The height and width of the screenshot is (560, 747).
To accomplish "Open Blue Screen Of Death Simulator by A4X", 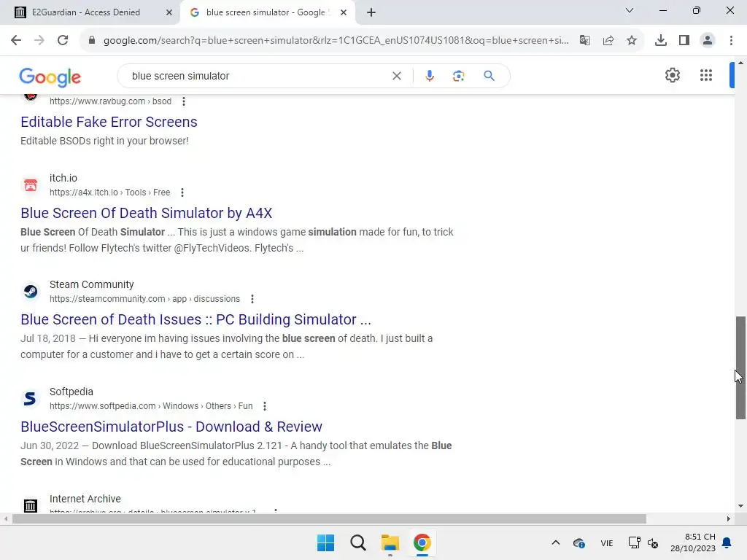I will (146, 213).
